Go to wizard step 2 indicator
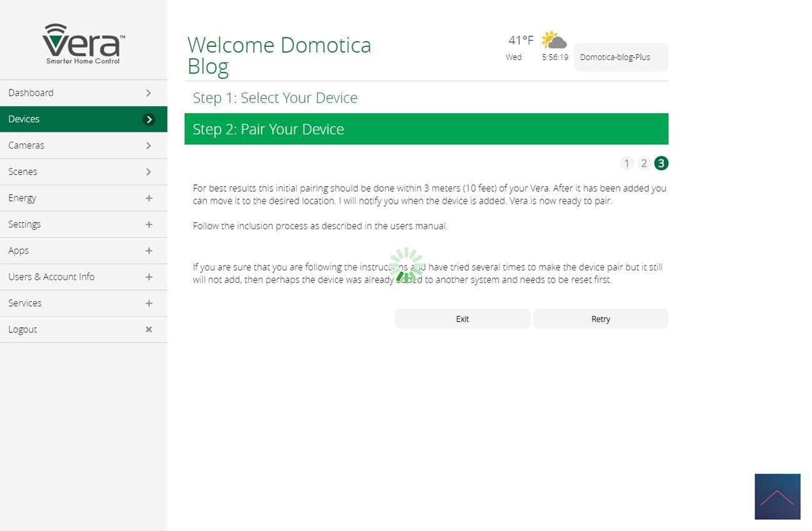 [644, 164]
